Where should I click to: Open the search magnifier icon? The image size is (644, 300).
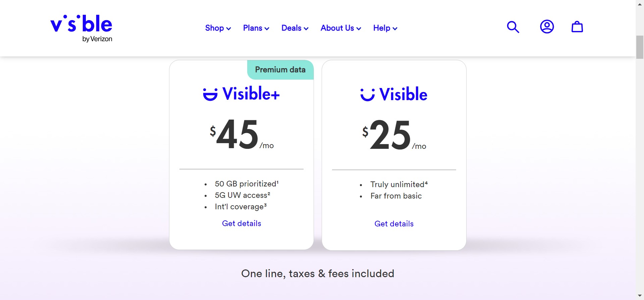coord(513,27)
